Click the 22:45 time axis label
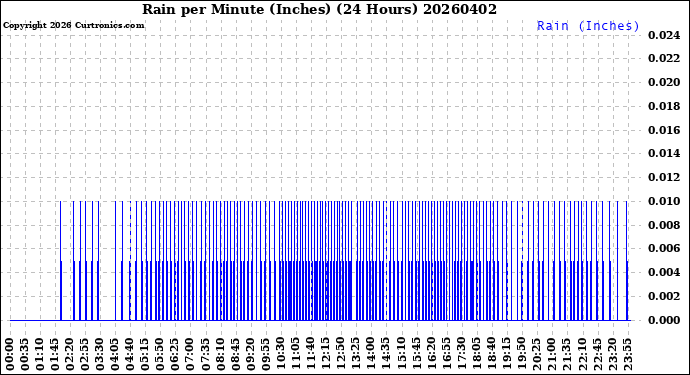Image resolution: width=690 pixels, height=375 pixels. point(597,354)
